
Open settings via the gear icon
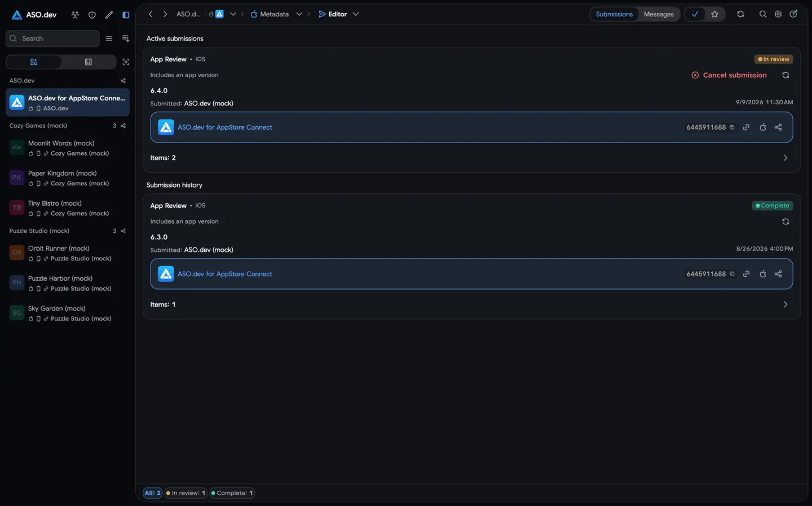click(x=778, y=14)
